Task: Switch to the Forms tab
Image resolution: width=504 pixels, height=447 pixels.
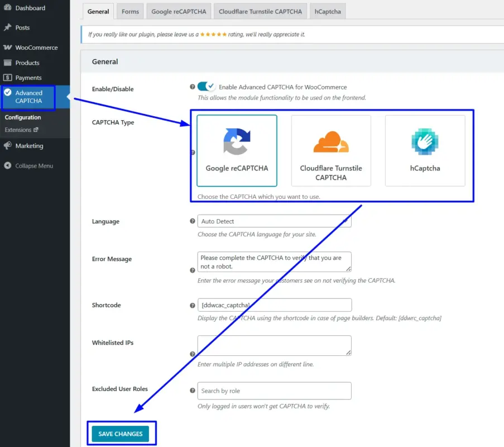Action: [x=130, y=12]
